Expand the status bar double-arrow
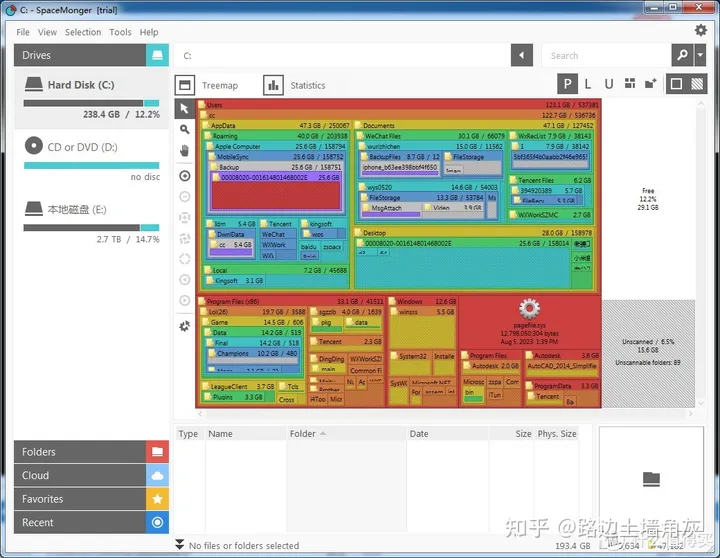720x558 pixels. 180,545
